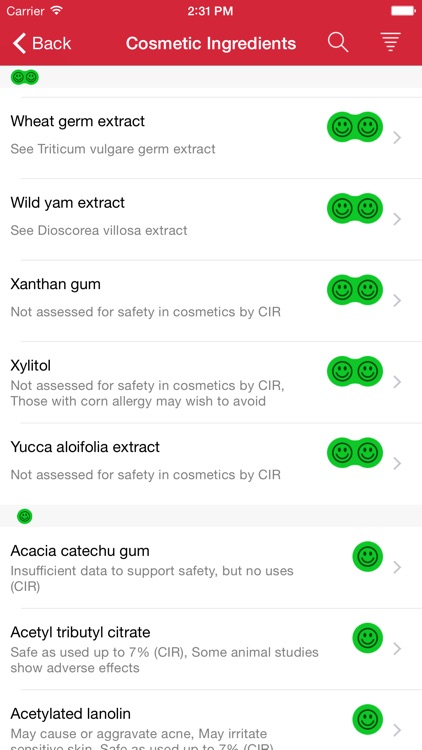Tap smiley rating for Acetyl tributyl citrate

[367, 638]
